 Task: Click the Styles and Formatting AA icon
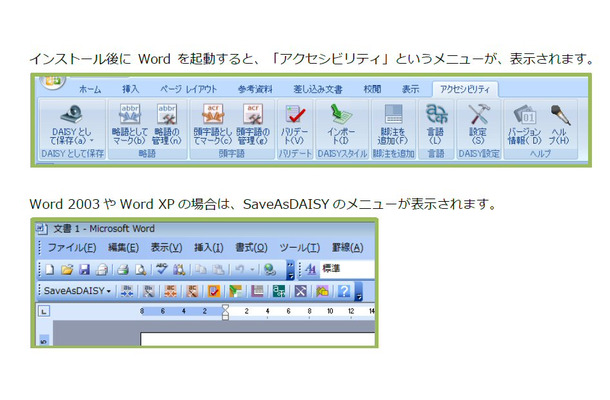(311, 269)
